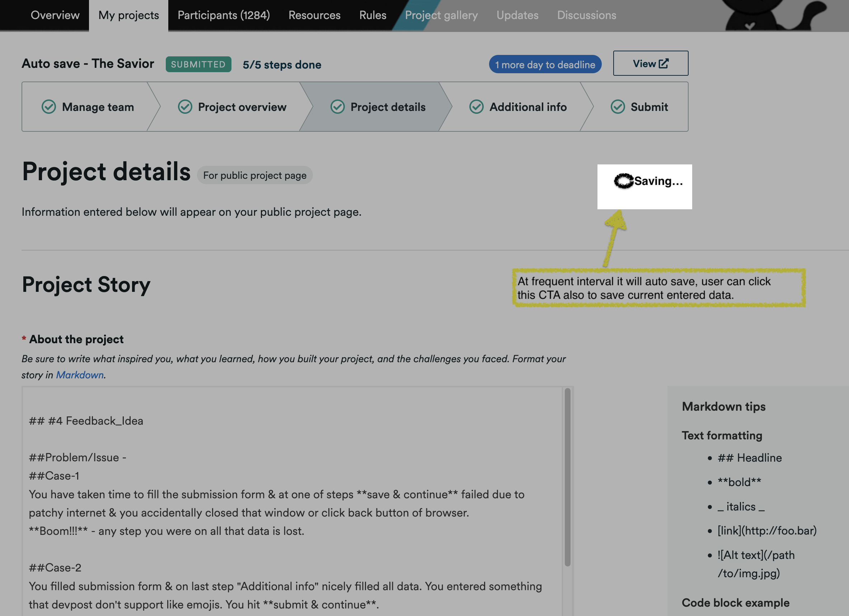Click the Manage team checkmark icon
The image size is (849, 616).
49,107
